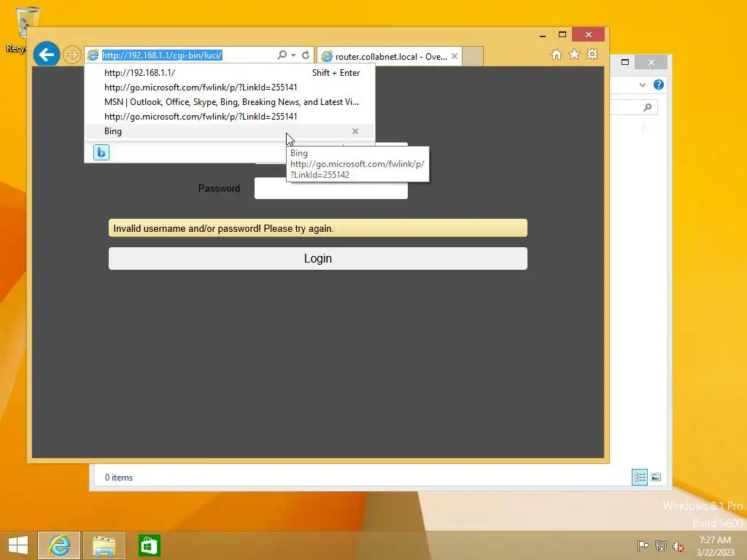Switch File Explorer to large icons view

point(656,477)
